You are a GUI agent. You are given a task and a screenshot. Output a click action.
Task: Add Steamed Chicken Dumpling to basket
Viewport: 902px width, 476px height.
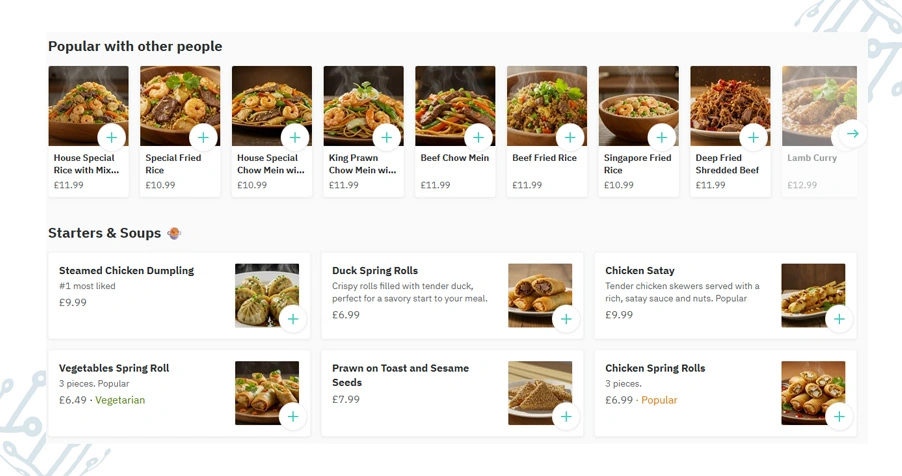[292, 319]
